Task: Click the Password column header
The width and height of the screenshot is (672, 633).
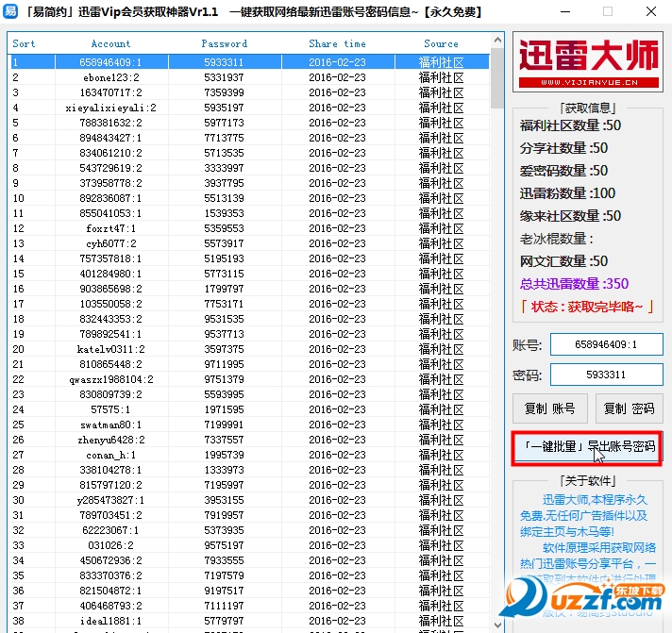Action: (x=224, y=43)
